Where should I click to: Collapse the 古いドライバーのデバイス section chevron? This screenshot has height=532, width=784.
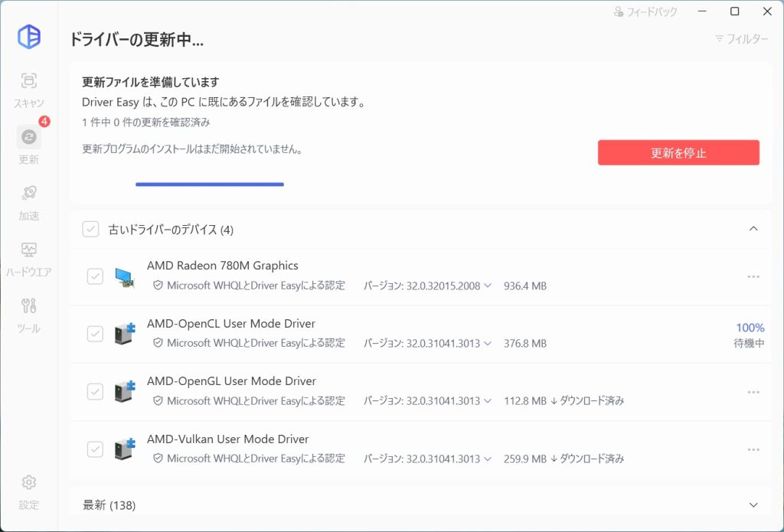[x=753, y=229]
